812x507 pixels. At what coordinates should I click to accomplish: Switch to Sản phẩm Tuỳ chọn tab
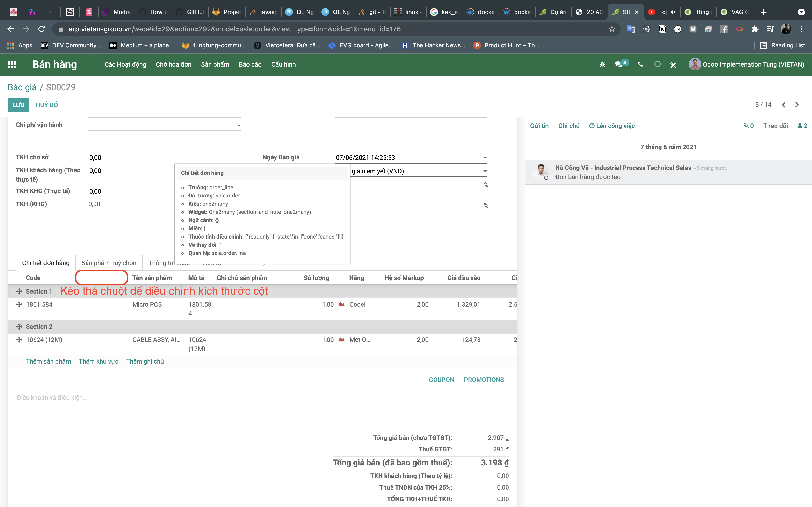coord(109,263)
